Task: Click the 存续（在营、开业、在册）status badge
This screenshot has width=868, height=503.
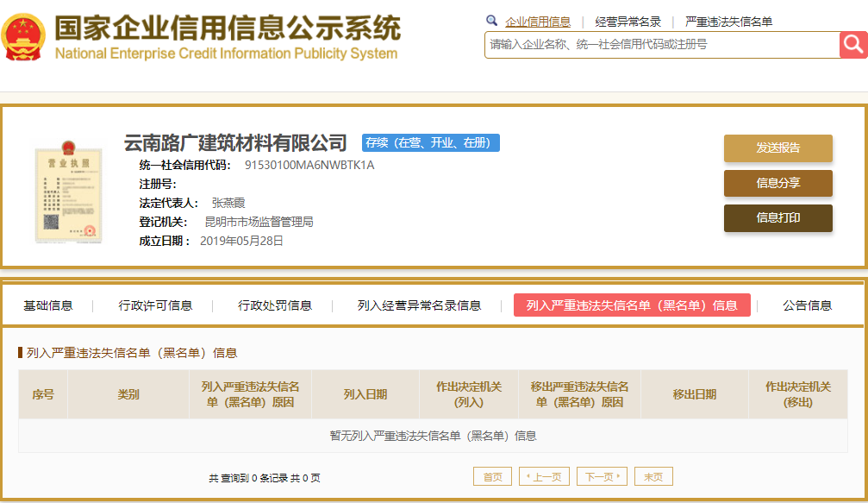Action: click(x=431, y=143)
